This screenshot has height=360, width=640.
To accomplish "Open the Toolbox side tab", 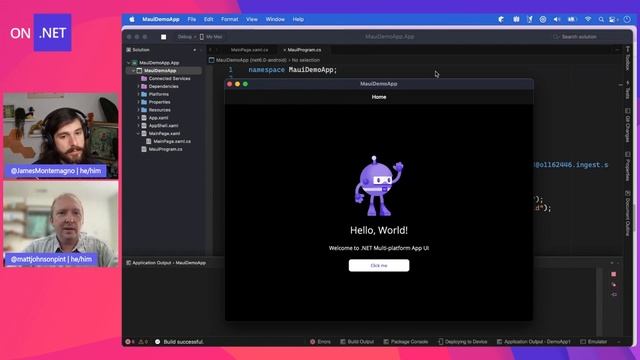I will point(628,59).
